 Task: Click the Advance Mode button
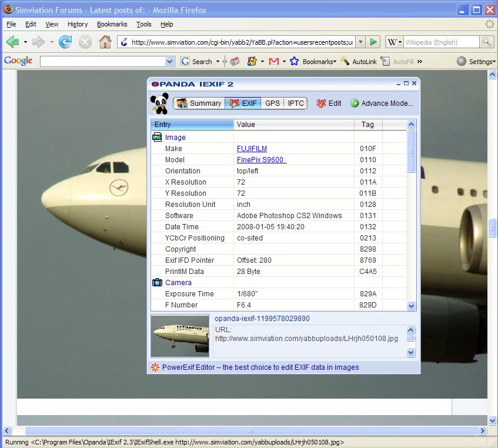[x=382, y=103]
